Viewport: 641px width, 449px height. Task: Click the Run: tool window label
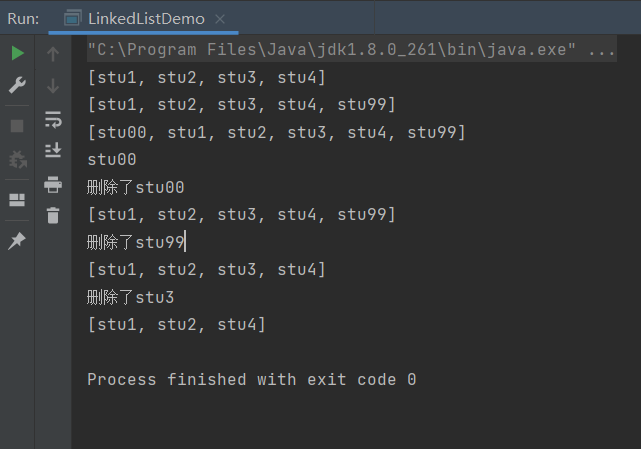[x=23, y=19]
